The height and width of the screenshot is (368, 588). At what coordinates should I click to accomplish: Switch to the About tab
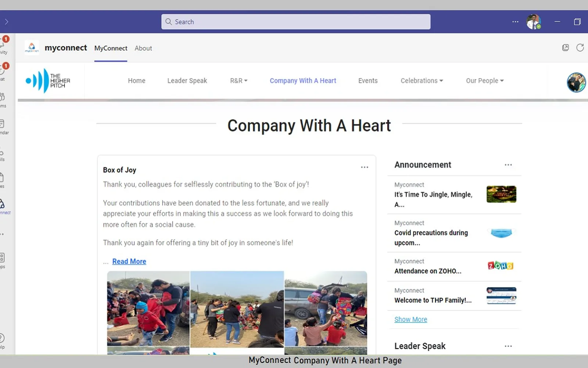pos(143,48)
